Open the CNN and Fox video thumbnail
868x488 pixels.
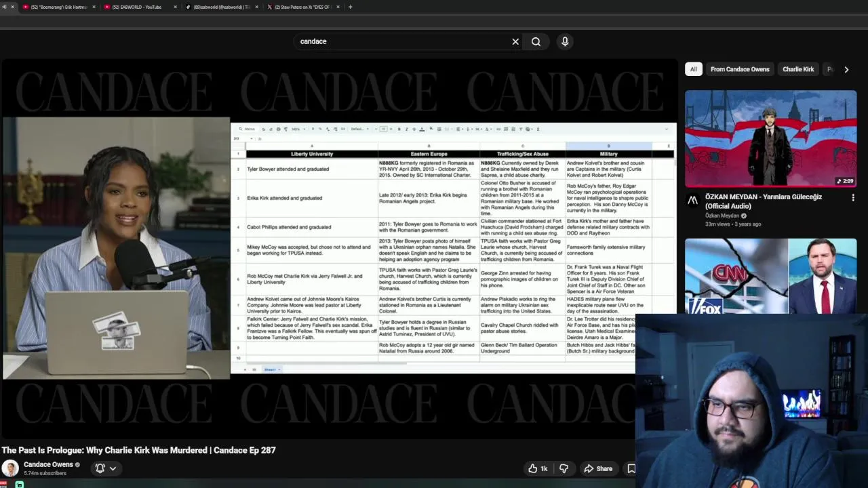coord(770,277)
